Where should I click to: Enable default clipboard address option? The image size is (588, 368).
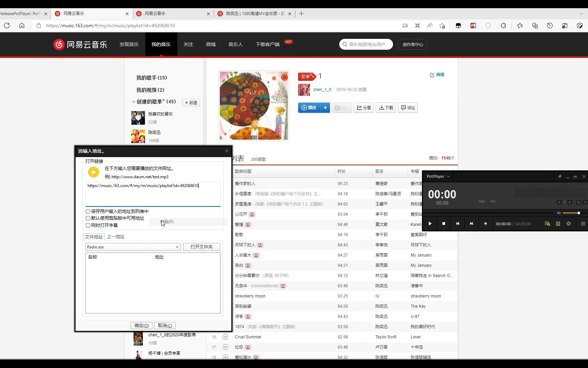click(x=88, y=218)
